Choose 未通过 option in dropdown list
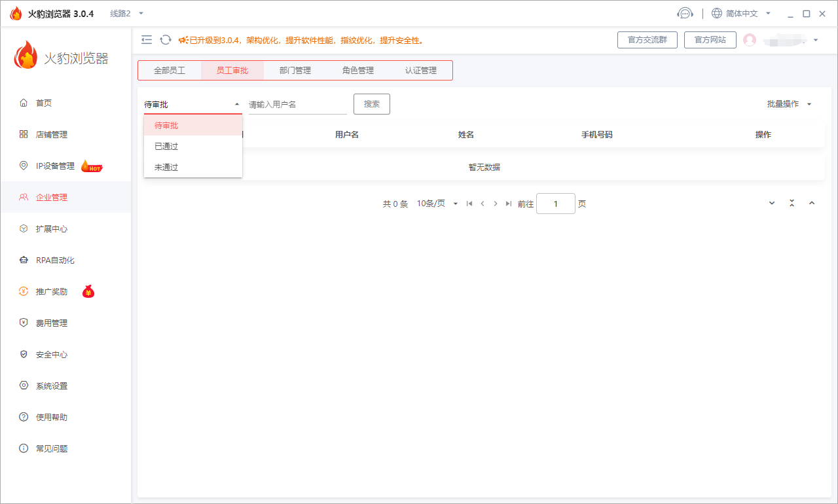 click(x=166, y=168)
